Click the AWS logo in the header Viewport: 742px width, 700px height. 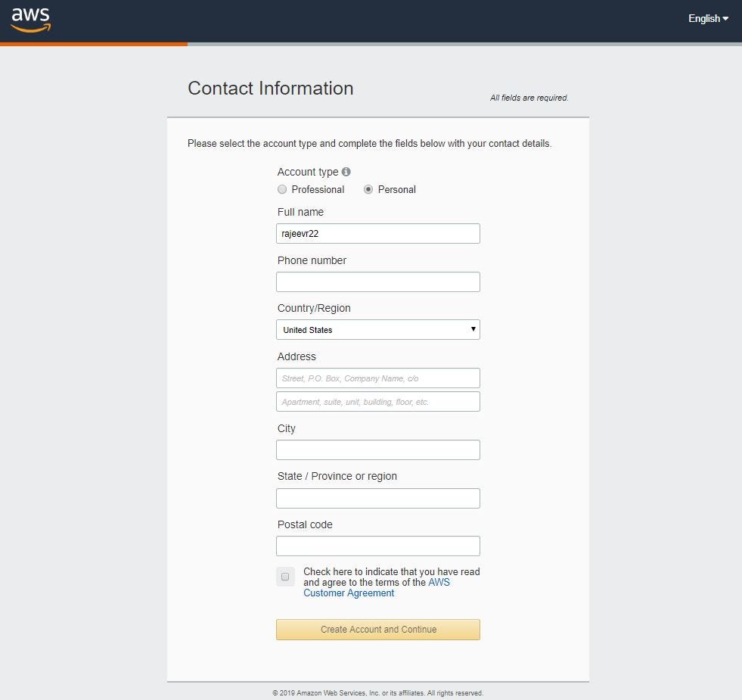coord(29,20)
